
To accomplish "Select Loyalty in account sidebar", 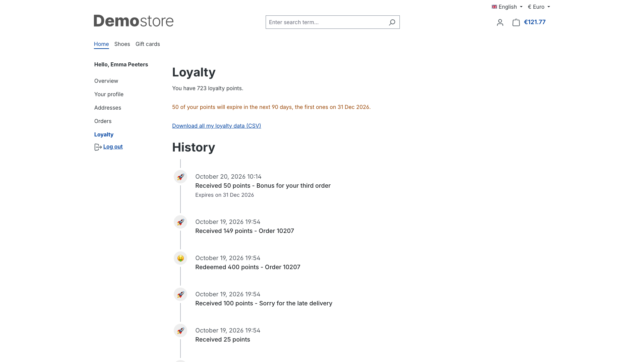I will tap(104, 134).
